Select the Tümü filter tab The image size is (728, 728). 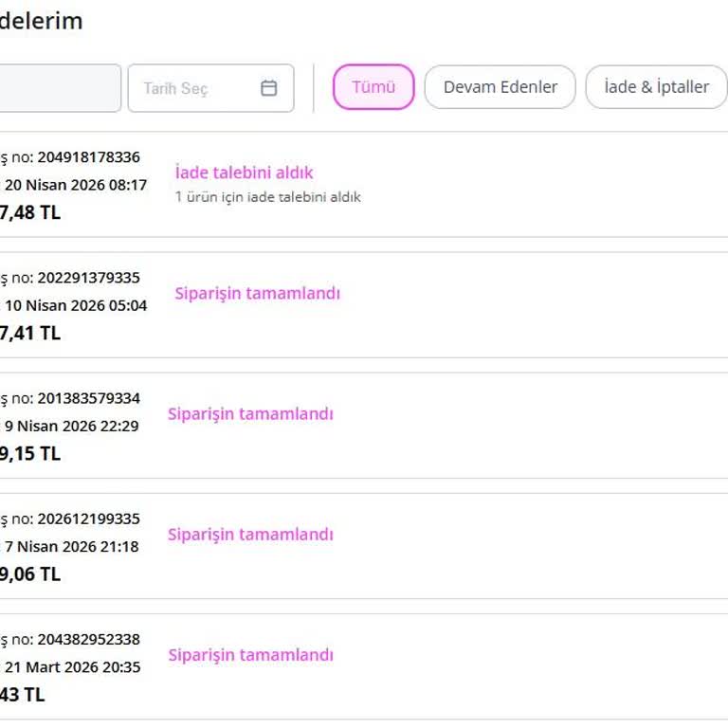373,87
